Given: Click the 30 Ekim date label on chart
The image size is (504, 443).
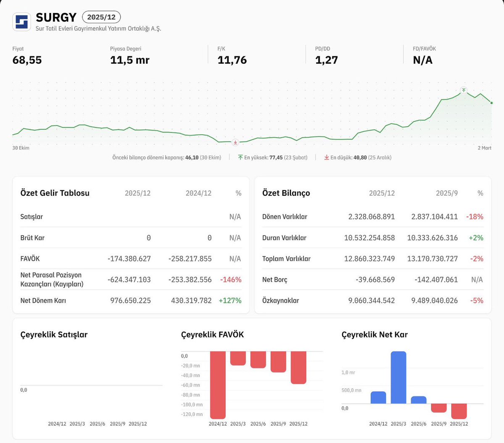Looking at the screenshot, I should [x=21, y=148].
